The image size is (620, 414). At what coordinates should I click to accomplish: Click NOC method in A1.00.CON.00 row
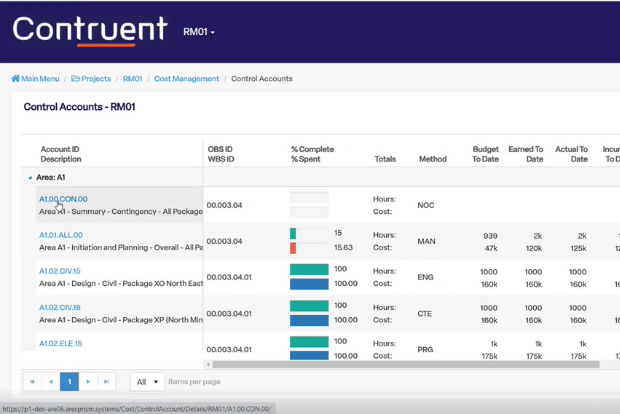tap(426, 205)
